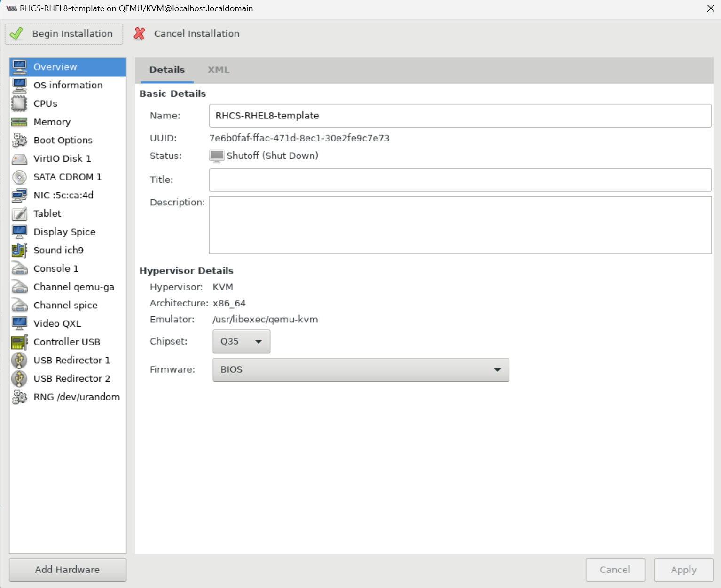The width and height of the screenshot is (721, 588).
Task: Click the Title input field
Action: (460, 180)
